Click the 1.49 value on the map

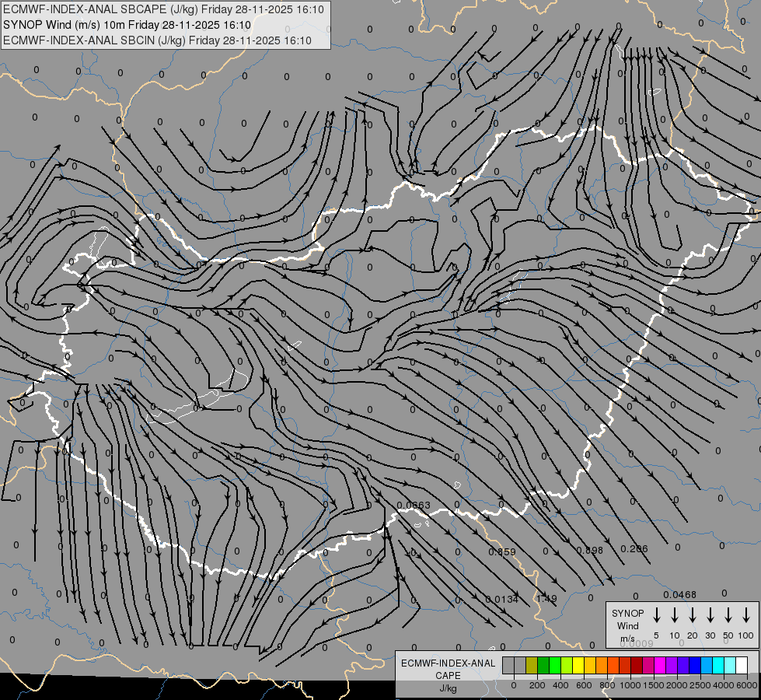[x=546, y=598]
